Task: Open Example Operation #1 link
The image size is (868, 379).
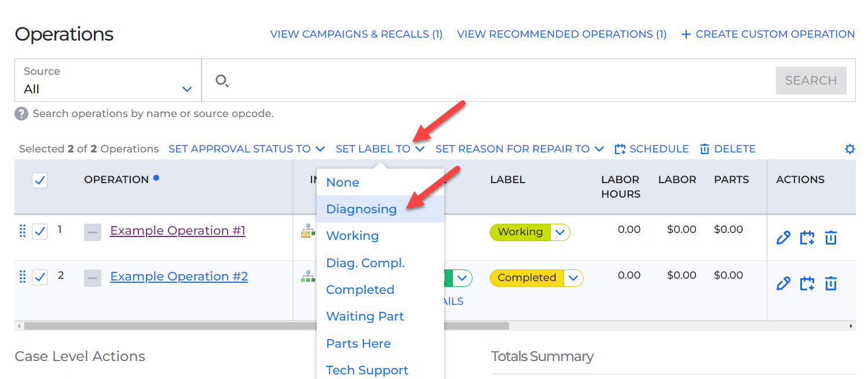Action: pyautogui.click(x=178, y=231)
